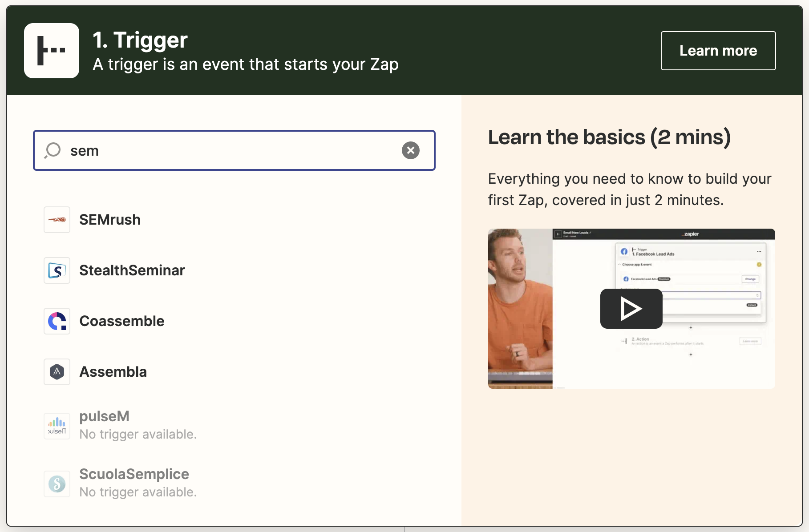Select SEMrush from the search results

coord(109,219)
